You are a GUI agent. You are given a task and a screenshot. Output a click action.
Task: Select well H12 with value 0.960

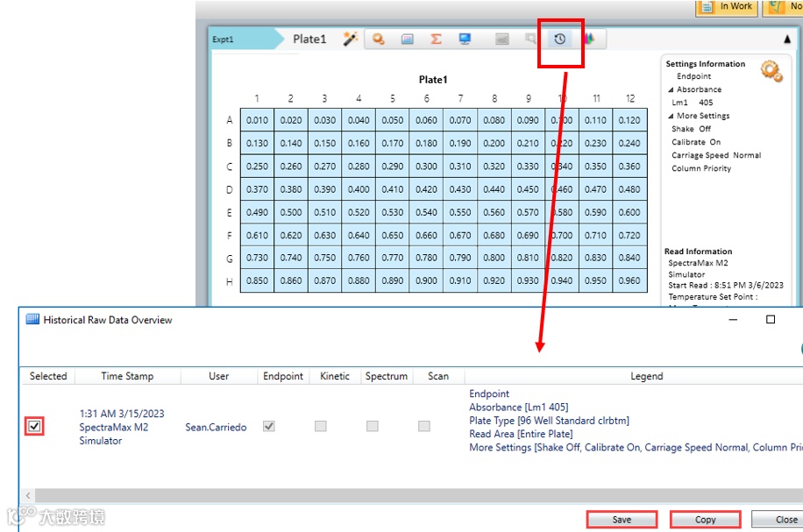[629, 280]
